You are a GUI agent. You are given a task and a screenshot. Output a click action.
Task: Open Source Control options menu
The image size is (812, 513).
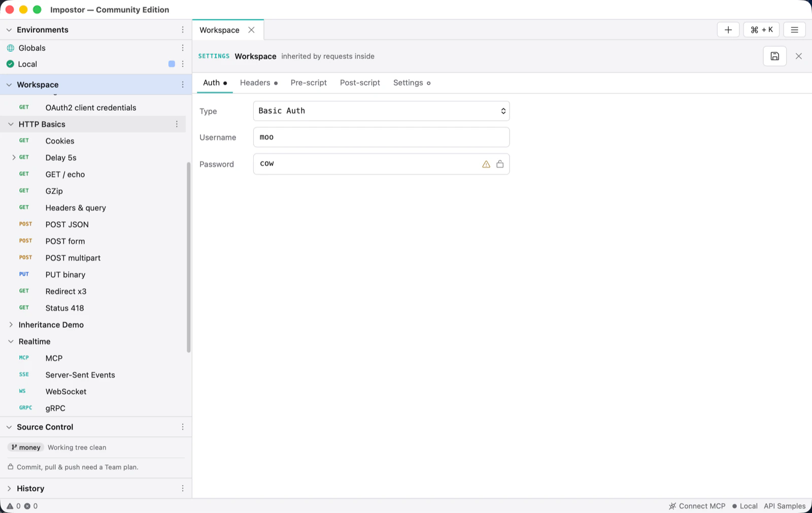click(x=183, y=427)
